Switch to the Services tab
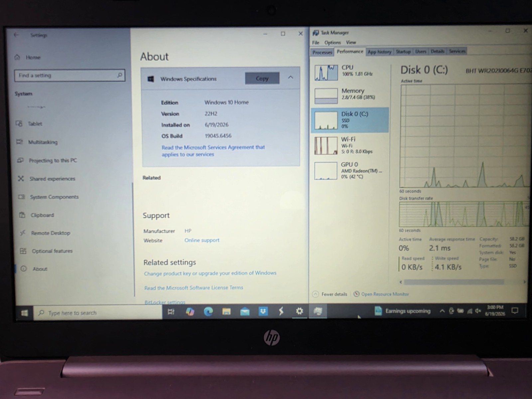The image size is (532, 399). click(x=457, y=51)
